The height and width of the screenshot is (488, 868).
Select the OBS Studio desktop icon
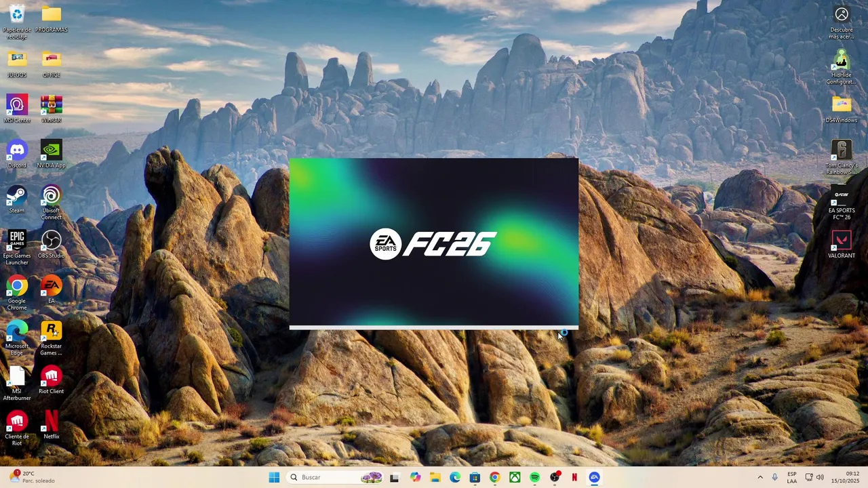(51, 245)
